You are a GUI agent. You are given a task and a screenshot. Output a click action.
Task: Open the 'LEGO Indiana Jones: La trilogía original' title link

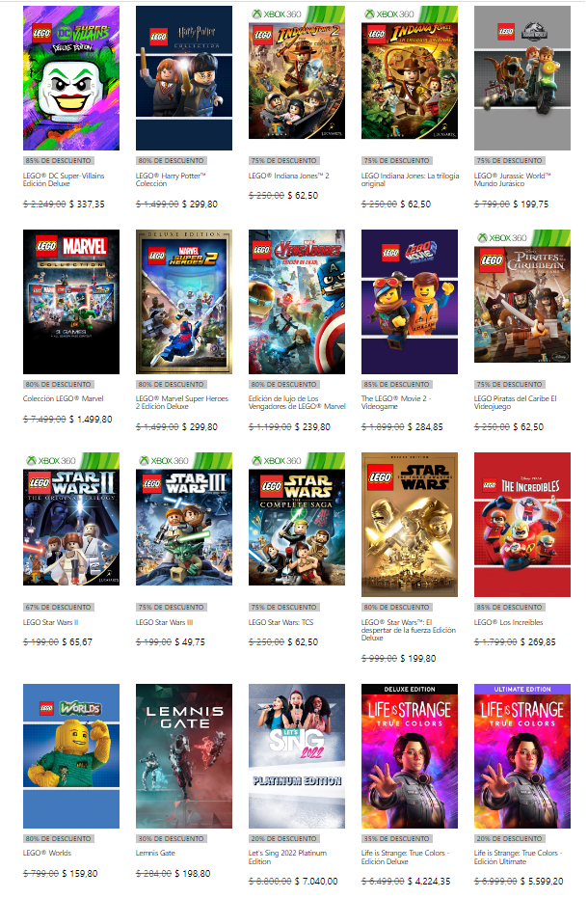click(x=410, y=179)
